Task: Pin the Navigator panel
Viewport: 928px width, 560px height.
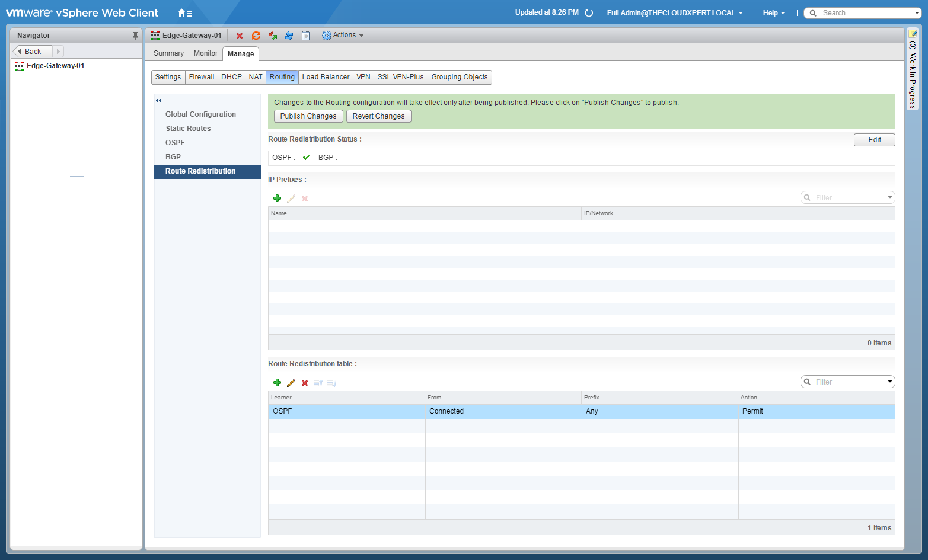Action: coord(135,36)
